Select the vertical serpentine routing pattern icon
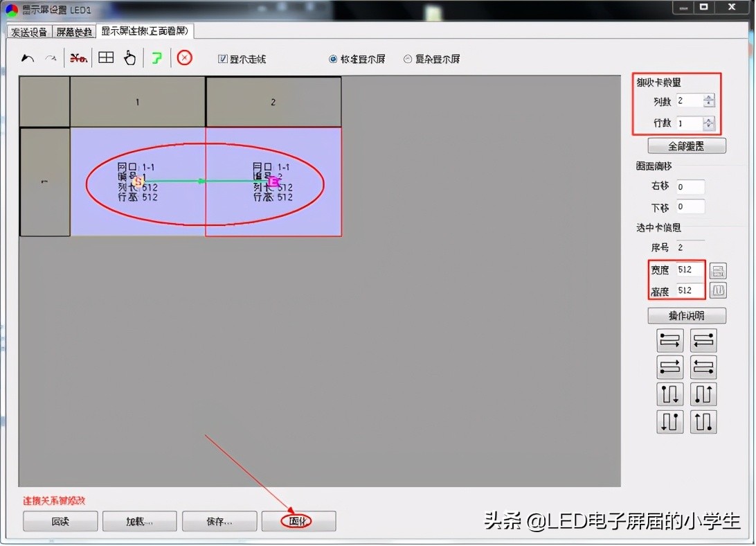Viewport: 756px width, 546px height. tap(669, 394)
